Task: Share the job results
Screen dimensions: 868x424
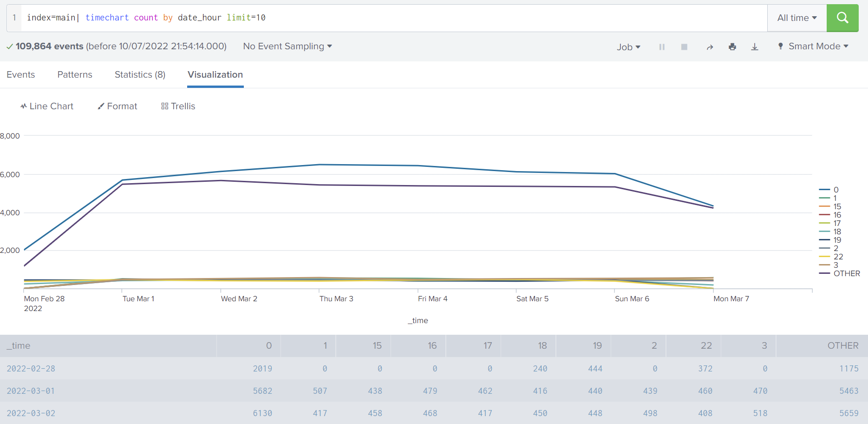Action: pyautogui.click(x=710, y=46)
